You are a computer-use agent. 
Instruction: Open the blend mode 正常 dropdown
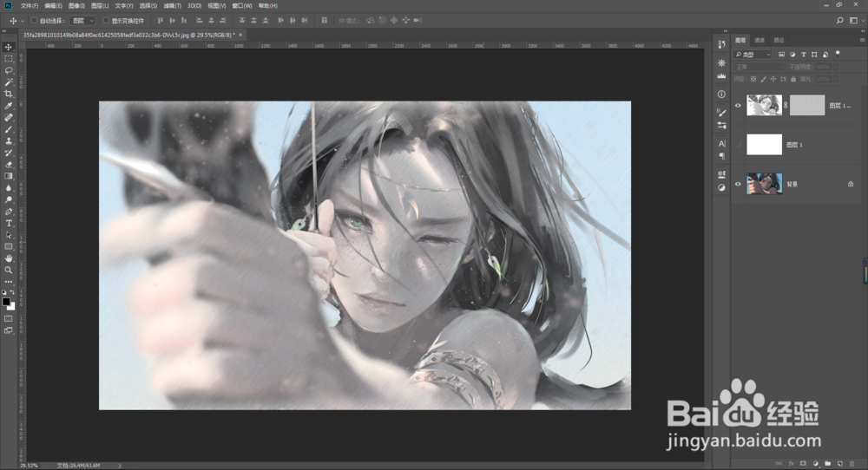coord(759,67)
